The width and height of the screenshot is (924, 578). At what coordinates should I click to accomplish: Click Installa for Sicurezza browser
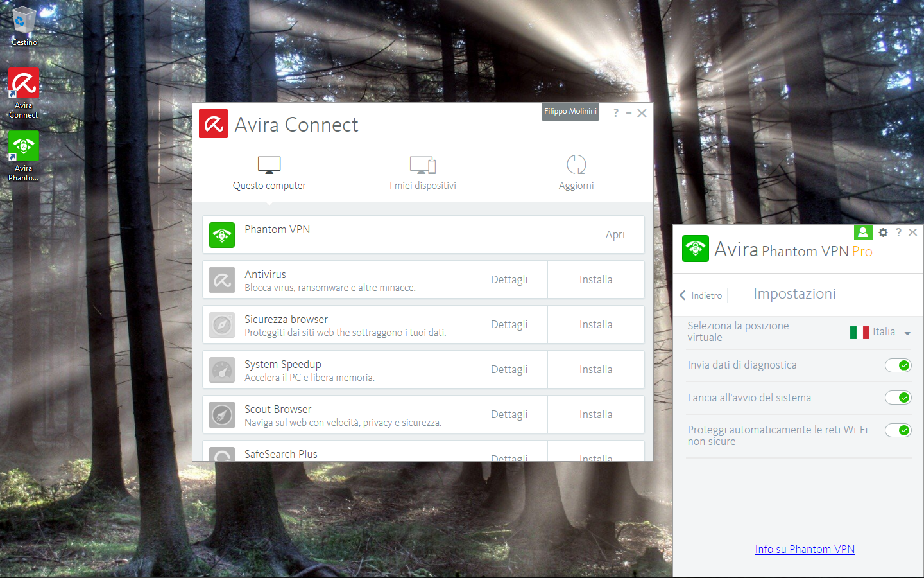[x=596, y=324]
